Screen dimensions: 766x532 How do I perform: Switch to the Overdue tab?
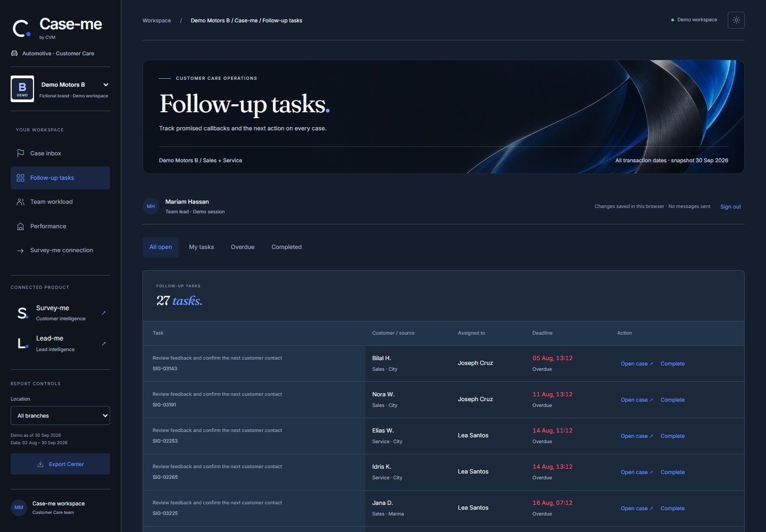click(x=243, y=247)
